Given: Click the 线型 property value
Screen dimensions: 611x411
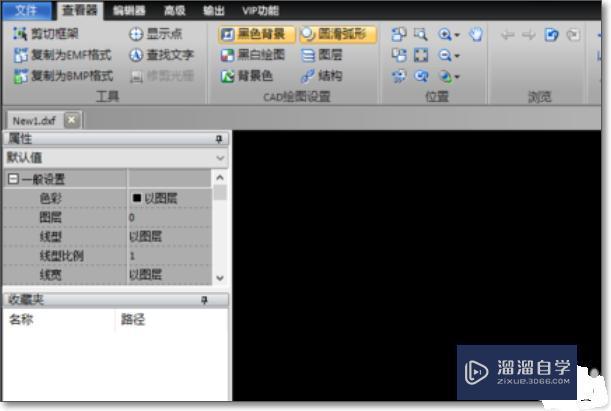Looking at the screenshot, I should click(170, 236).
